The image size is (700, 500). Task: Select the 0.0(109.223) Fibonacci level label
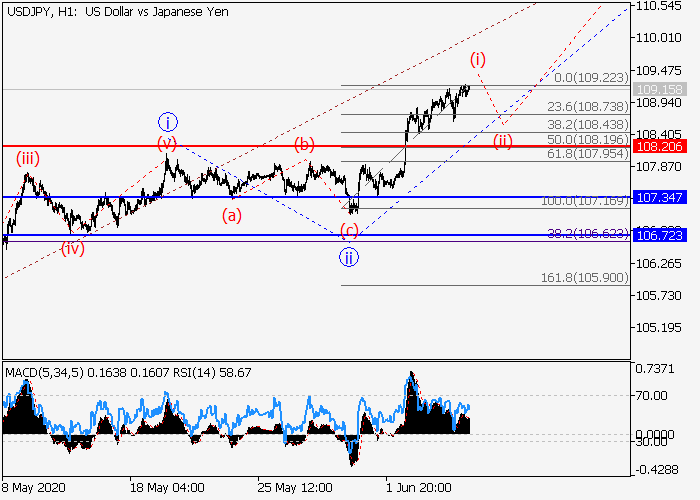590,77
